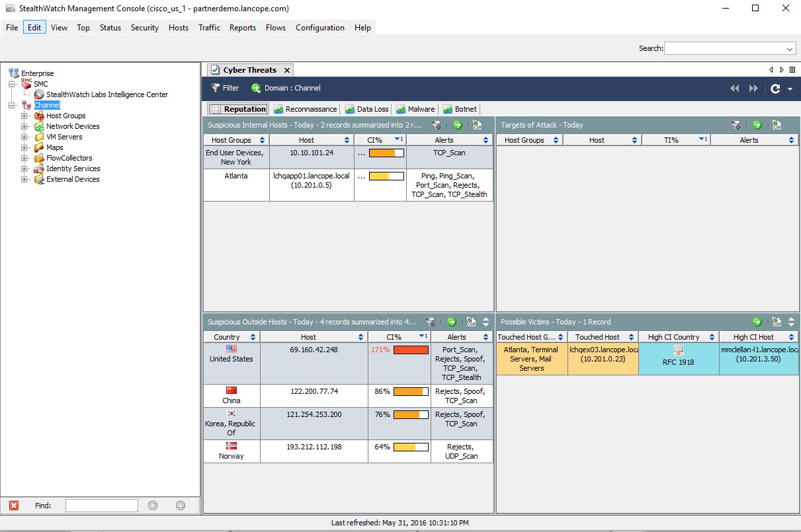Click the tab scroll right arrow
801x532 pixels.
pos(782,70)
